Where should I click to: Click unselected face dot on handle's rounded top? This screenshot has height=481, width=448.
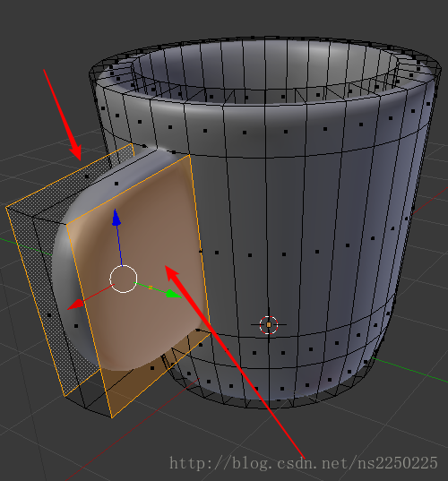(x=116, y=184)
